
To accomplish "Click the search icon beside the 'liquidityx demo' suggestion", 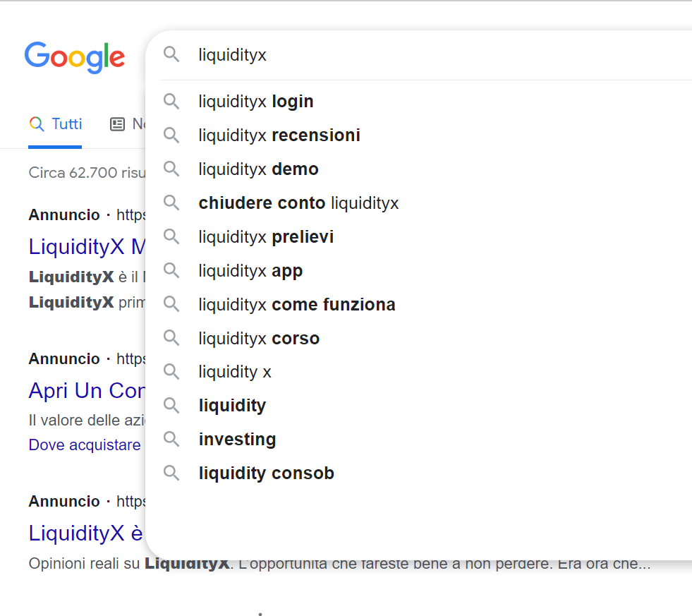I will (x=171, y=169).
